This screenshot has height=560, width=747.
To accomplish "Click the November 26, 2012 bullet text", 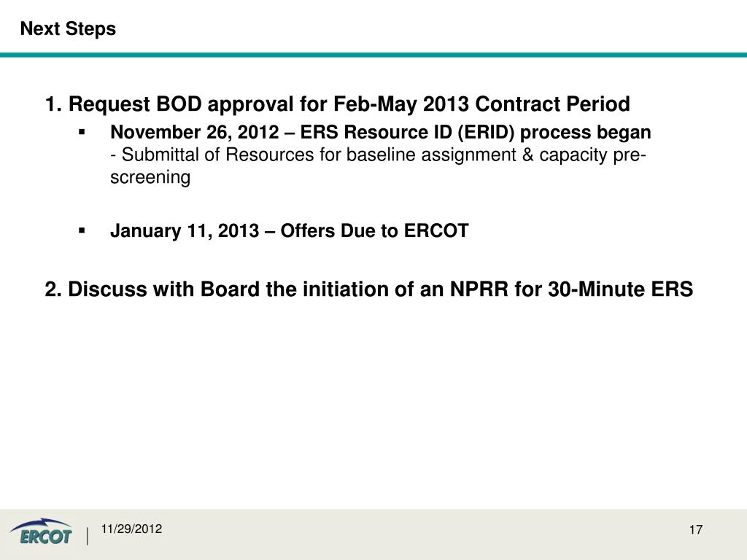I will tap(380, 132).
